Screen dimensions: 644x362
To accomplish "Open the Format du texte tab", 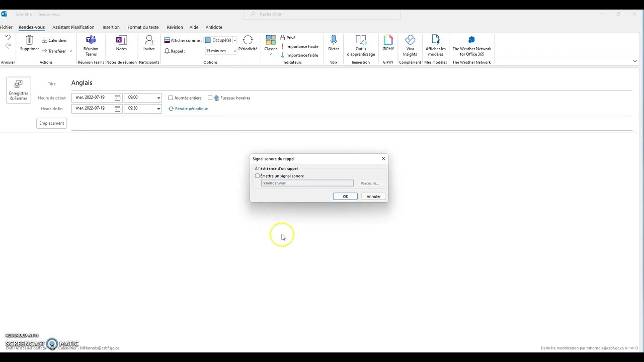I will pyautogui.click(x=143, y=27).
